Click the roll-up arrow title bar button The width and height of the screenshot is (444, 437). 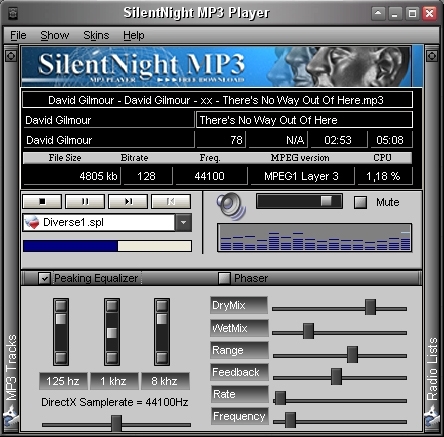point(378,13)
